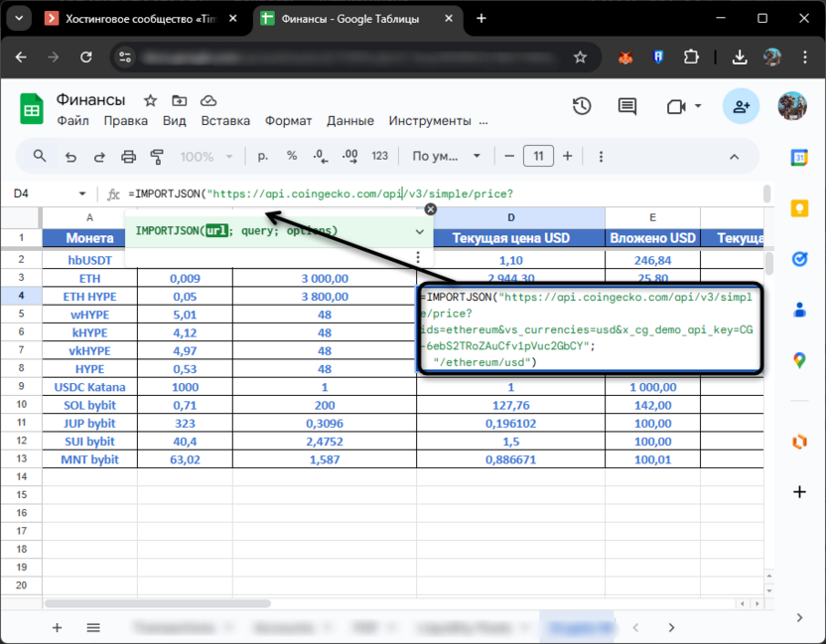
Task: Open the IMPORTJSON formula help dropdown arrow
Action: pos(421,230)
